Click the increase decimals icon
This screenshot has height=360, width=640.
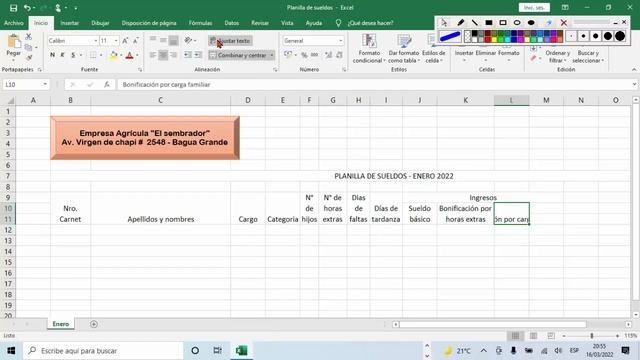tap(329, 55)
